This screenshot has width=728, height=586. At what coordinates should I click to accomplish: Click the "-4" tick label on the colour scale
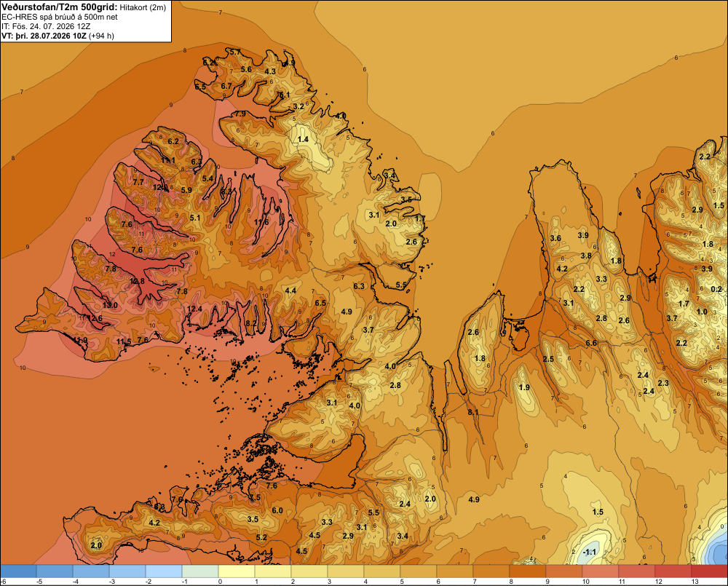tap(76, 582)
